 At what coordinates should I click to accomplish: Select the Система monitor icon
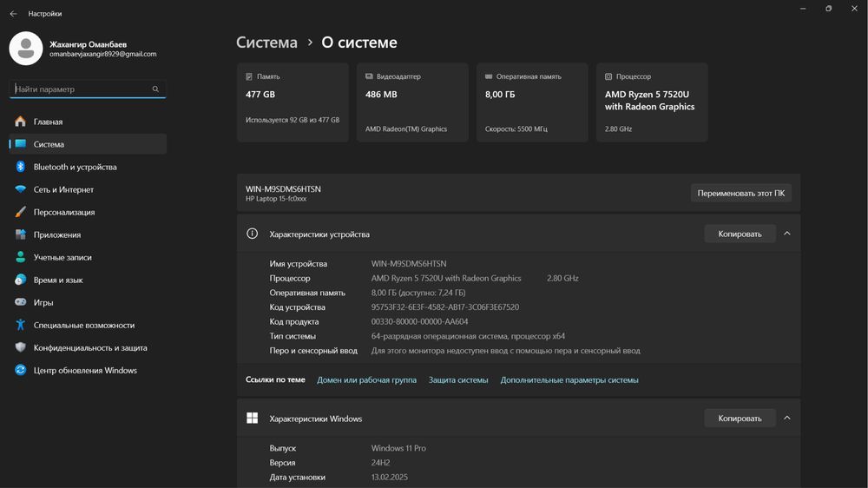(21, 144)
